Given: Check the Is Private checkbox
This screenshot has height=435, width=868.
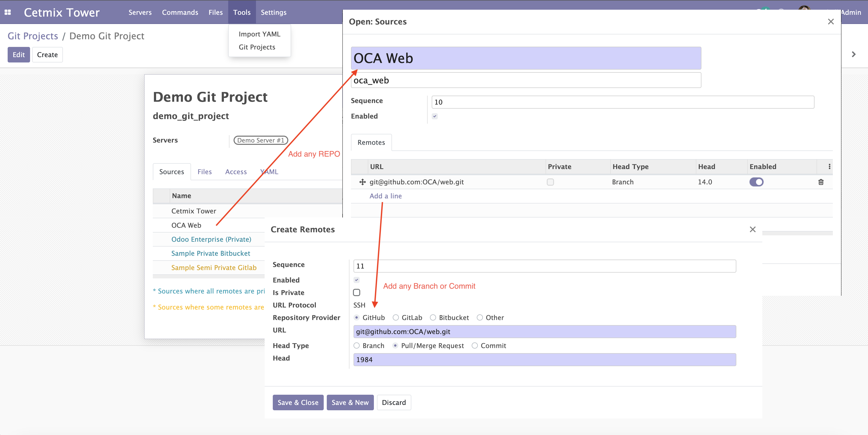Looking at the screenshot, I should [x=357, y=292].
